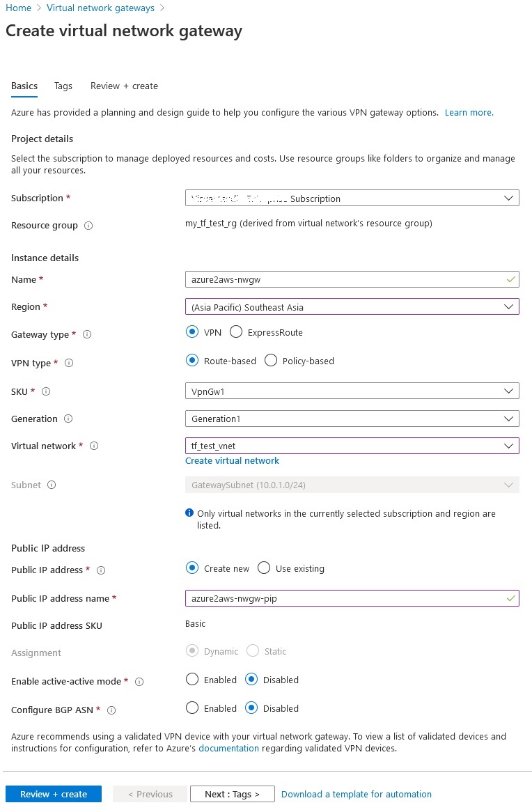Screen dimensions: 532x812
Task: Open the Review + create tab
Action: pos(124,86)
